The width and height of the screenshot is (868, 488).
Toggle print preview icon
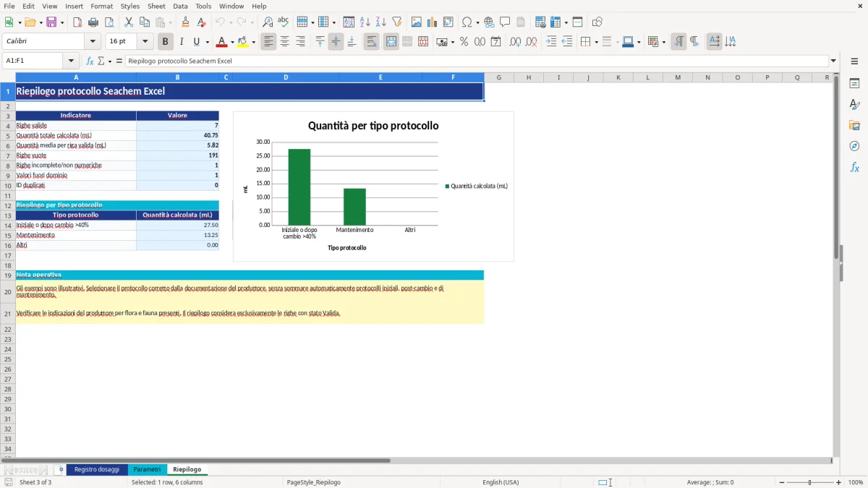[109, 22]
